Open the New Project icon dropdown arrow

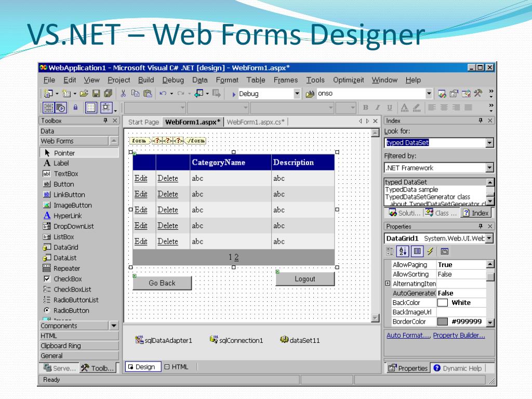pyautogui.click(x=57, y=94)
